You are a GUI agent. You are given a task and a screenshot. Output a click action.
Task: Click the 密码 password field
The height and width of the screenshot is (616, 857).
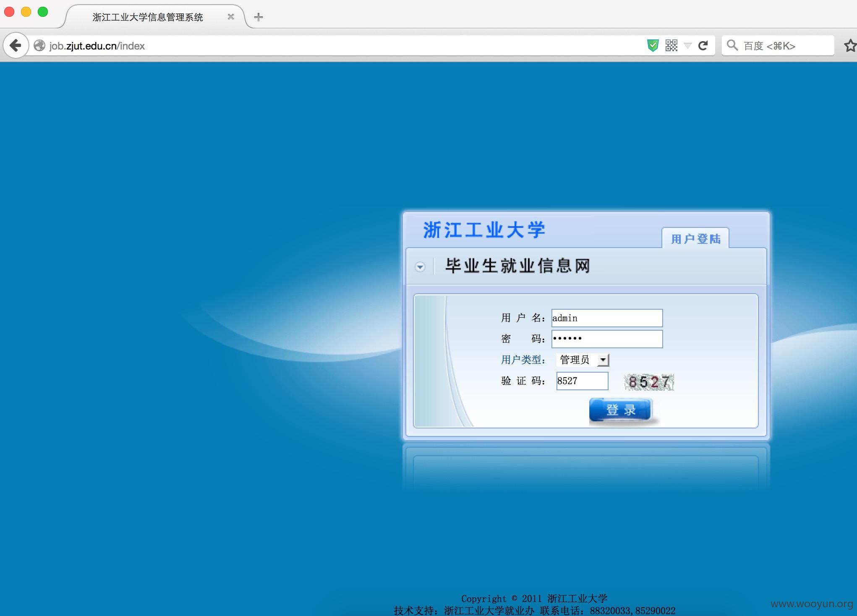point(607,339)
